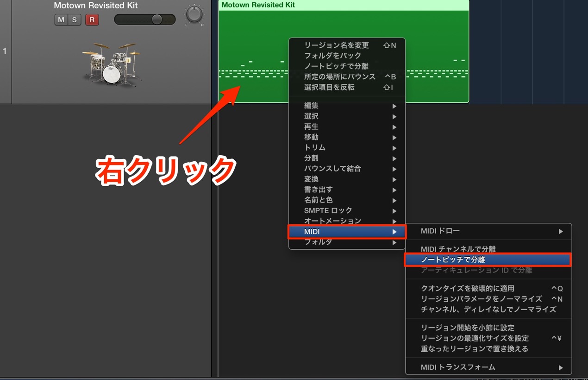
Task: Open the SMPTE ロック submenu
Action: tap(347, 210)
